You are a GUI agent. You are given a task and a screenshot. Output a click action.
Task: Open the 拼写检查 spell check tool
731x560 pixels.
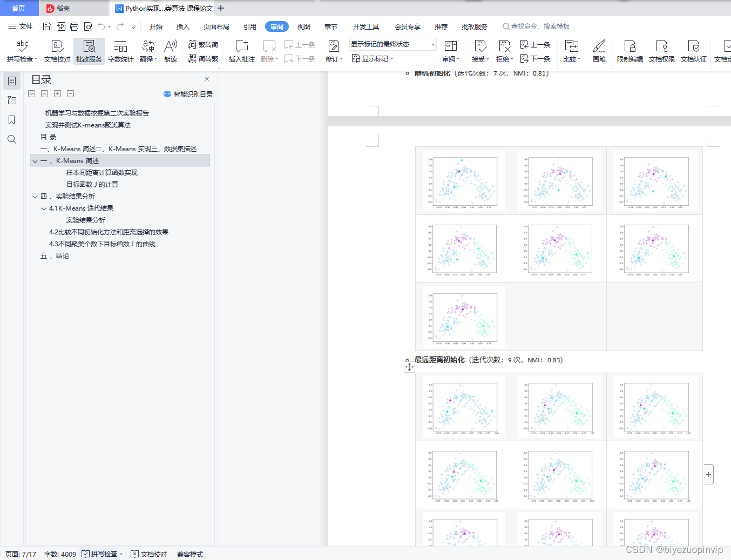point(22,51)
